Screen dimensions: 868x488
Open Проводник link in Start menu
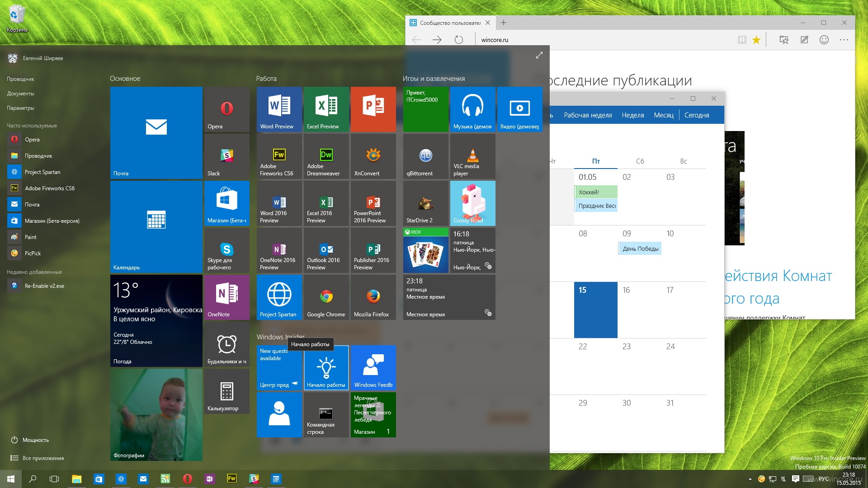coord(20,79)
